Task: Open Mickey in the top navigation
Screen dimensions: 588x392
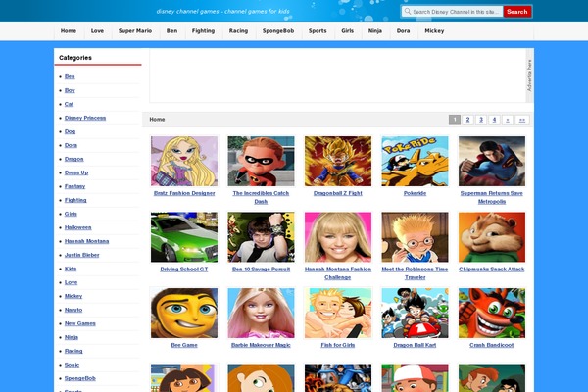Action: (x=434, y=31)
